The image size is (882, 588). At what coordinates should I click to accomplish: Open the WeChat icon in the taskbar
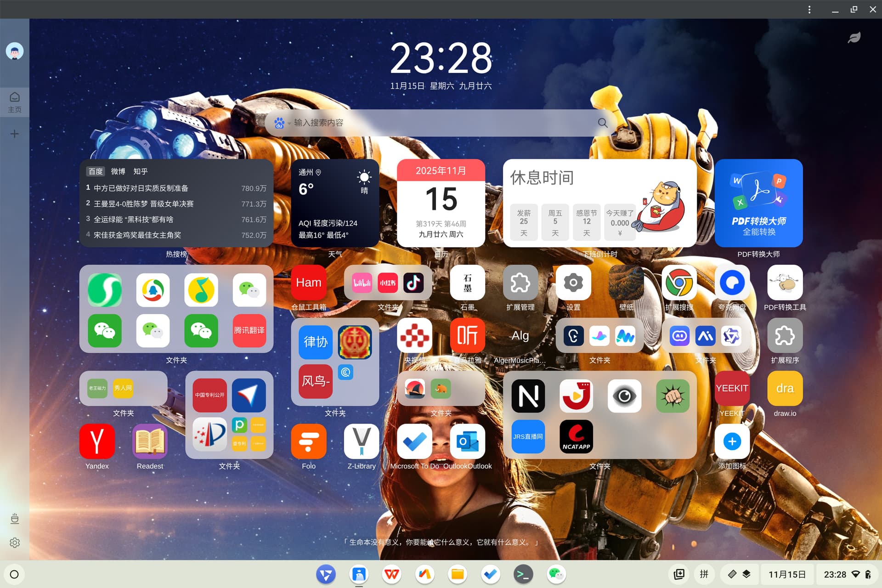[556, 574]
